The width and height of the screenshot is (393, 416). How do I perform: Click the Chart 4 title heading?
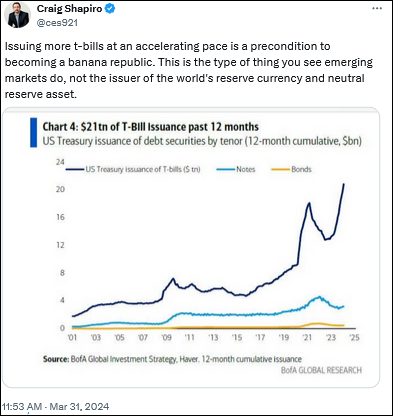[151, 127]
